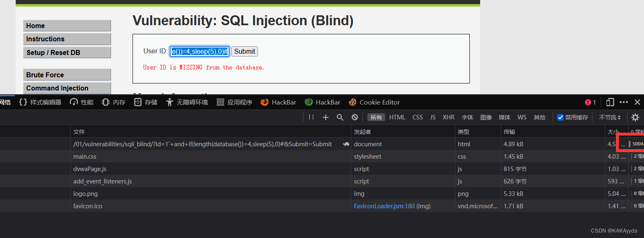Screen dimensions: 644x238
Task: Open the 内存 (Memory) panel
Action: [113, 102]
